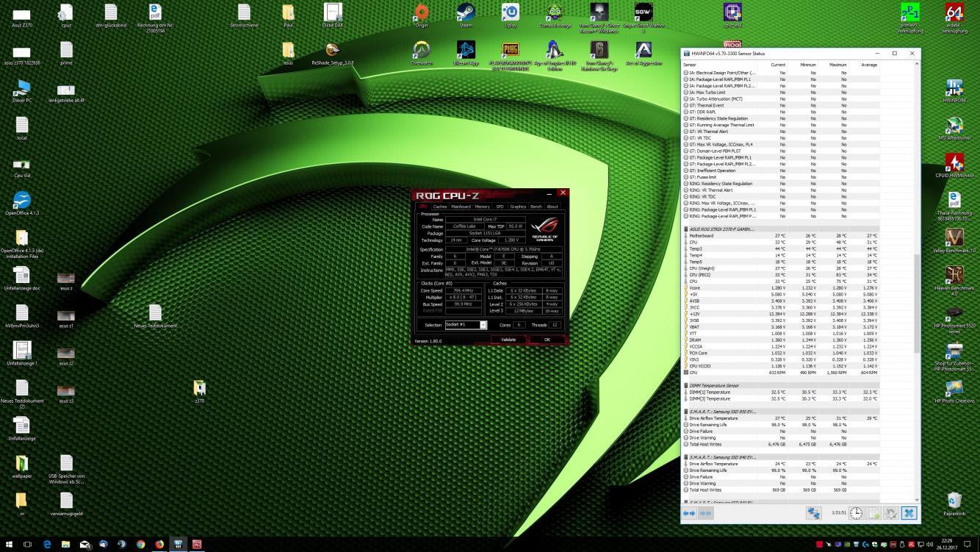Select the DRAM voltage row

(x=780, y=340)
